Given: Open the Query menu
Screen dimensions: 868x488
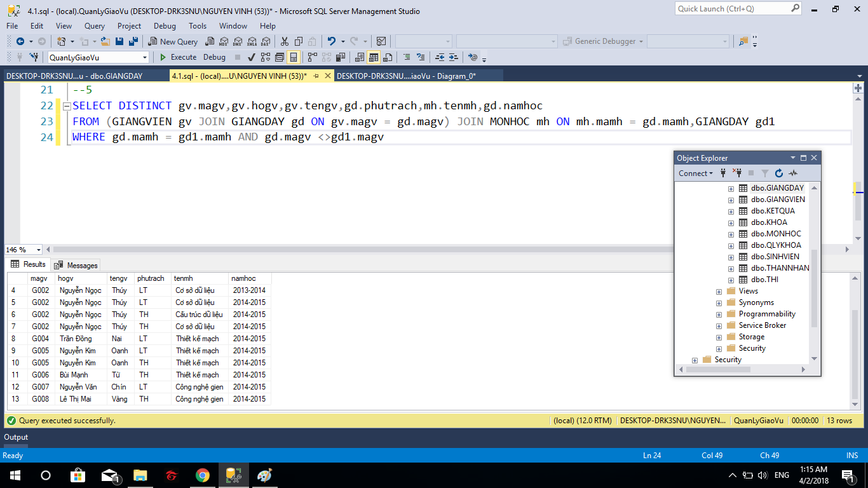Looking at the screenshot, I should coord(95,26).
